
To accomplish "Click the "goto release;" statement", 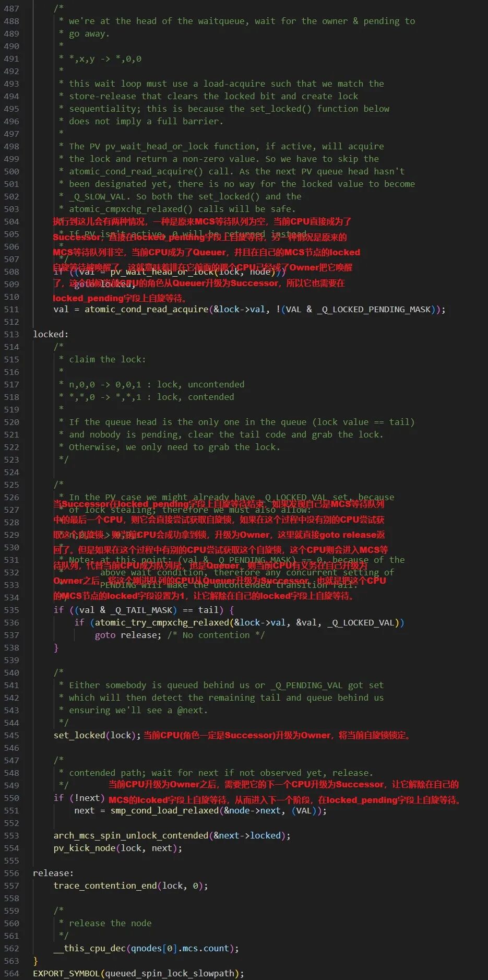I will tap(128, 635).
